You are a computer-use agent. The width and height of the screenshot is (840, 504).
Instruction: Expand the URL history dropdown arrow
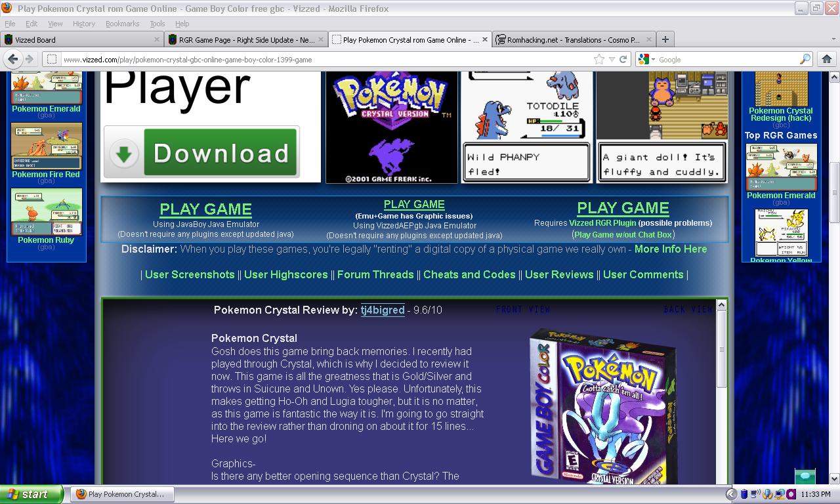click(x=612, y=59)
